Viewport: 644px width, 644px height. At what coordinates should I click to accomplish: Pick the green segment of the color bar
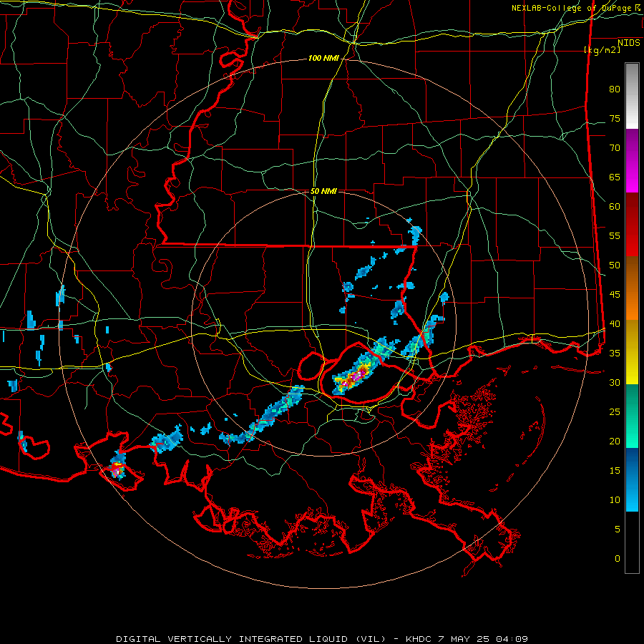coord(632,416)
